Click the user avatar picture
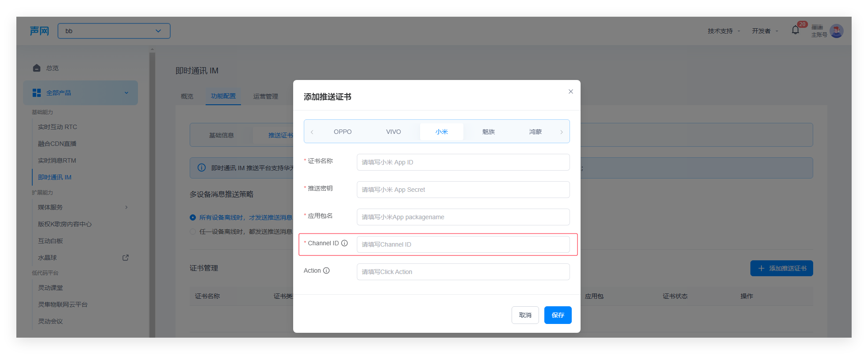Screen dimensions: 868x354 coord(836,31)
